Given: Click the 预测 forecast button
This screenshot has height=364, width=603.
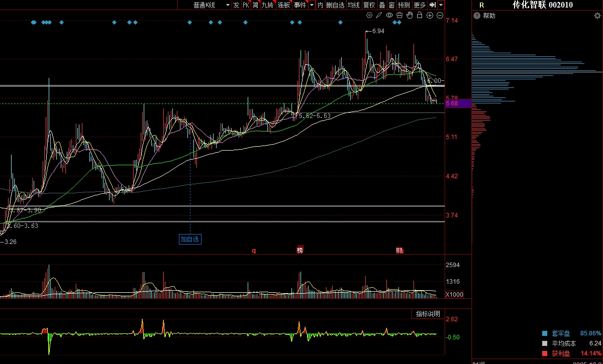Looking at the screenshot, I should tap(404, 5).
